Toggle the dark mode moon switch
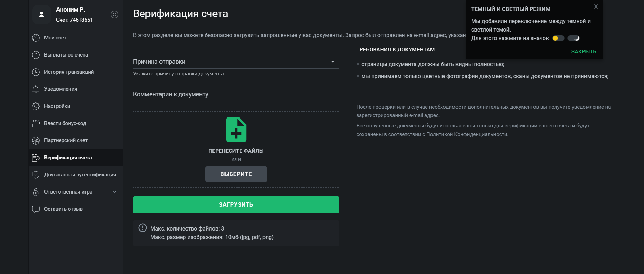 click(x=574, y=38)
